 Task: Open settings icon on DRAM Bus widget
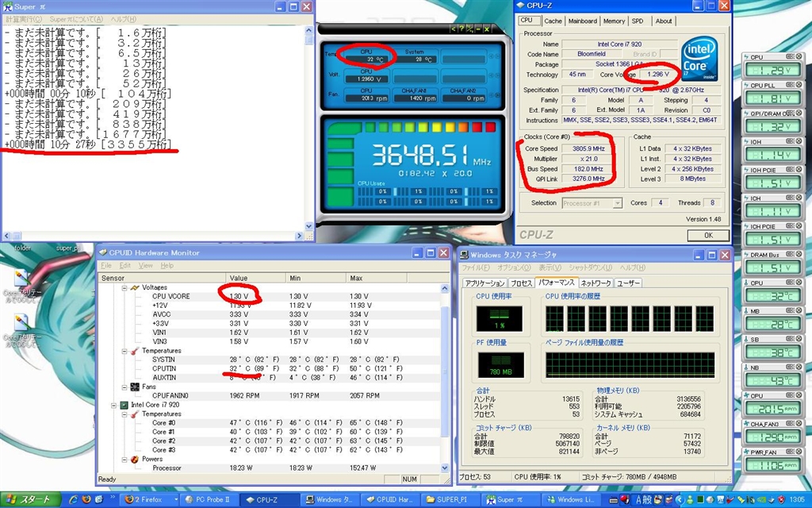click(790, 255)
